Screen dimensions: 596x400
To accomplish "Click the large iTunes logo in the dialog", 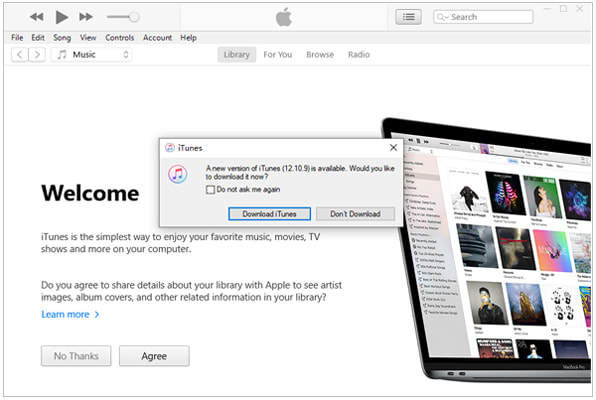I will click(178, 174).
